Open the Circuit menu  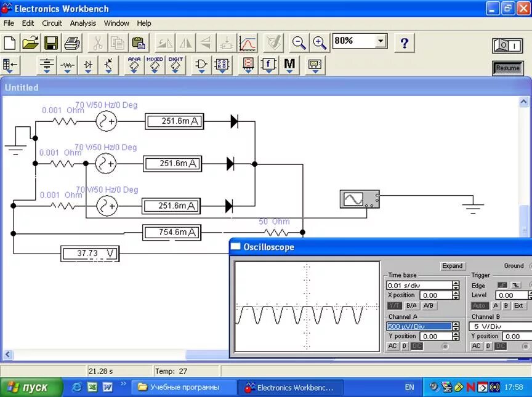(x=52, y=23)
